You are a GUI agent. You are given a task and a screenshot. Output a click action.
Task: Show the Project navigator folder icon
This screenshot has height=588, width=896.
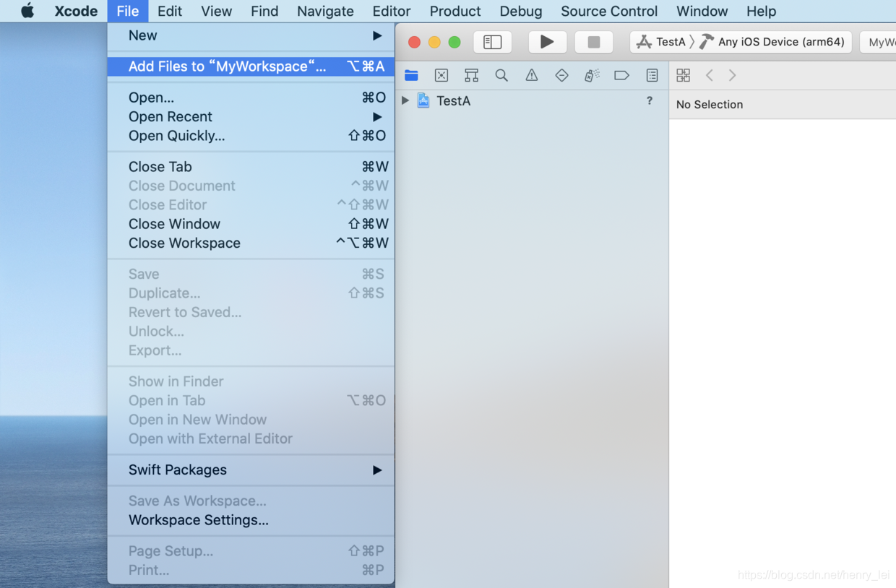(411, 75)
